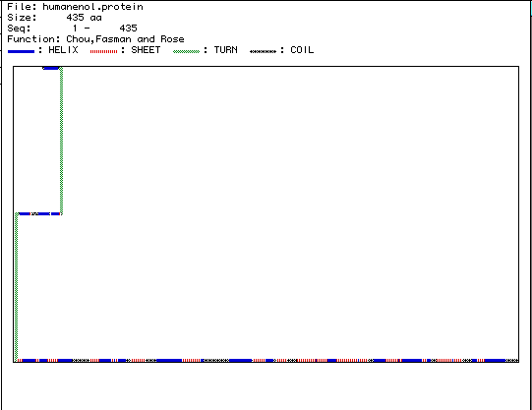The height and width of the screenshot is (410, 532).
Task: Click the sequence end value 435
Action: pyautogui.click(x=128, y=29)
